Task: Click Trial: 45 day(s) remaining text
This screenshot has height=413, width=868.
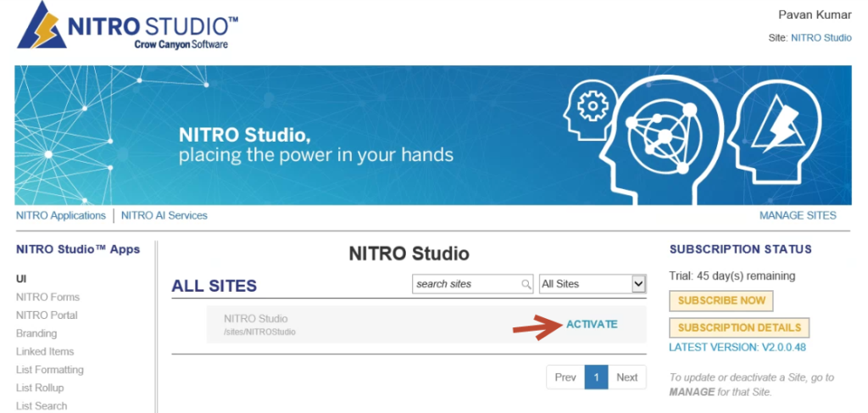Action: [x=732, y=276]
